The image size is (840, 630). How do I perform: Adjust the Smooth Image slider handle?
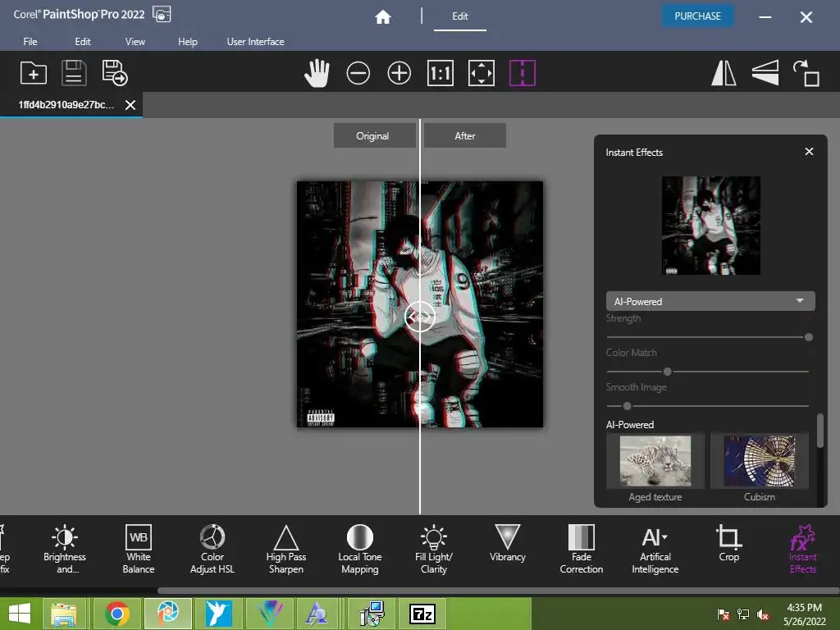[x=628, y=406]
